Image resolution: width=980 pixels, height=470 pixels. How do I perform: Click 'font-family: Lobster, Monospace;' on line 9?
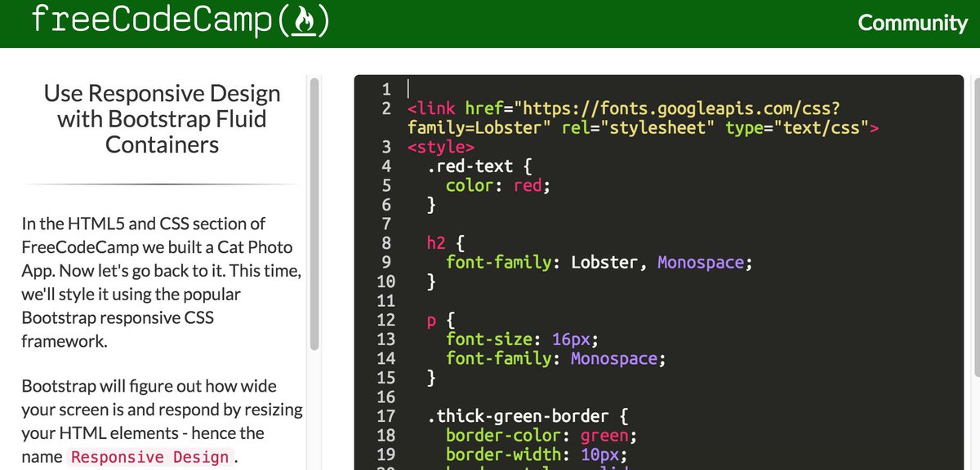599,263
